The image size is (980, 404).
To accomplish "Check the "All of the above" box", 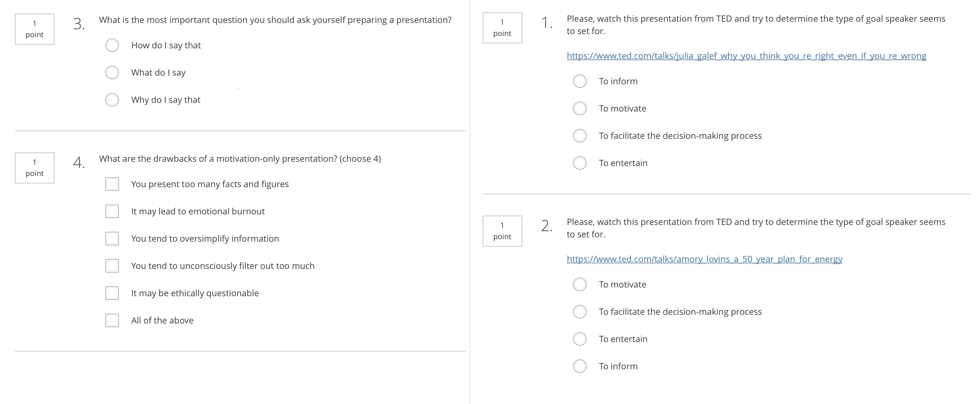I will pyautogui.click(x=112, y=321).
